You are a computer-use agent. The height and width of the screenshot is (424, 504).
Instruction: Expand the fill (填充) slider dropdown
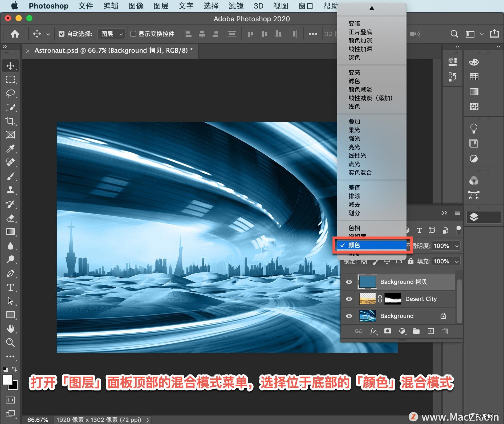click(457, 261)
